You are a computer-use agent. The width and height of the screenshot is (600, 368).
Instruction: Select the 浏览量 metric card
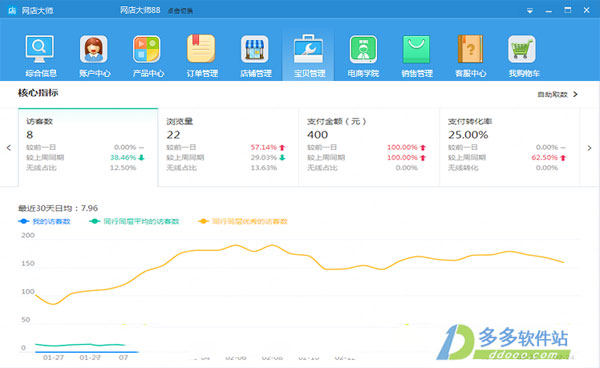pyautogui.click(x=228, y=147)
